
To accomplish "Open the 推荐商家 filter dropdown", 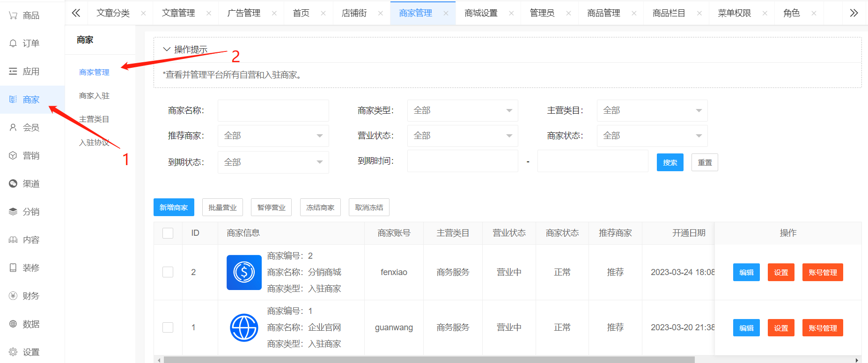I will [x=273, y=136].
